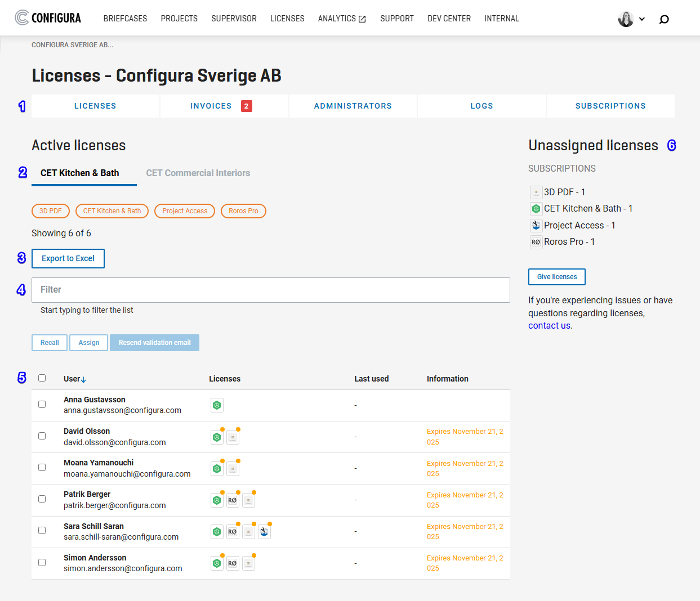This screenshot has height=601, width=700.
Task: Open the Supervisor menu
Action: pyautogui.click(x=234, y=19)
